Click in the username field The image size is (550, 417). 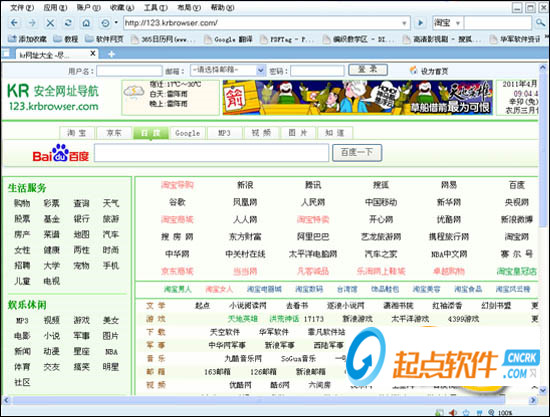click(129, 71)
